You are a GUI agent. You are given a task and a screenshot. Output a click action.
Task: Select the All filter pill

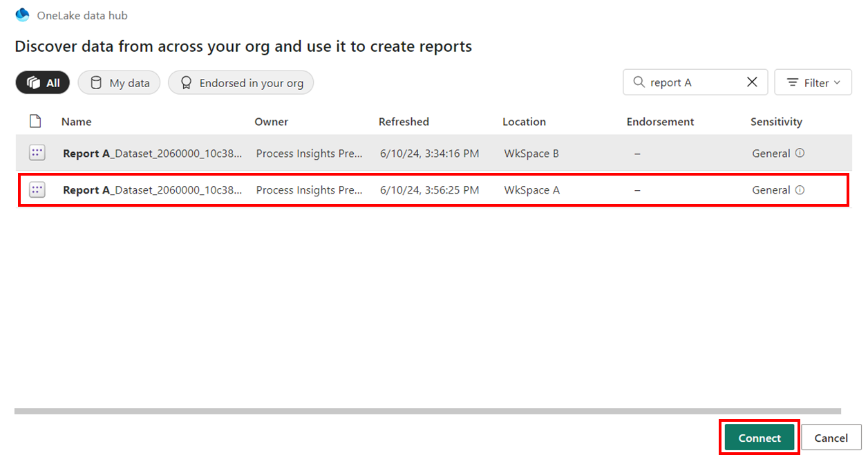click(43, 83)
